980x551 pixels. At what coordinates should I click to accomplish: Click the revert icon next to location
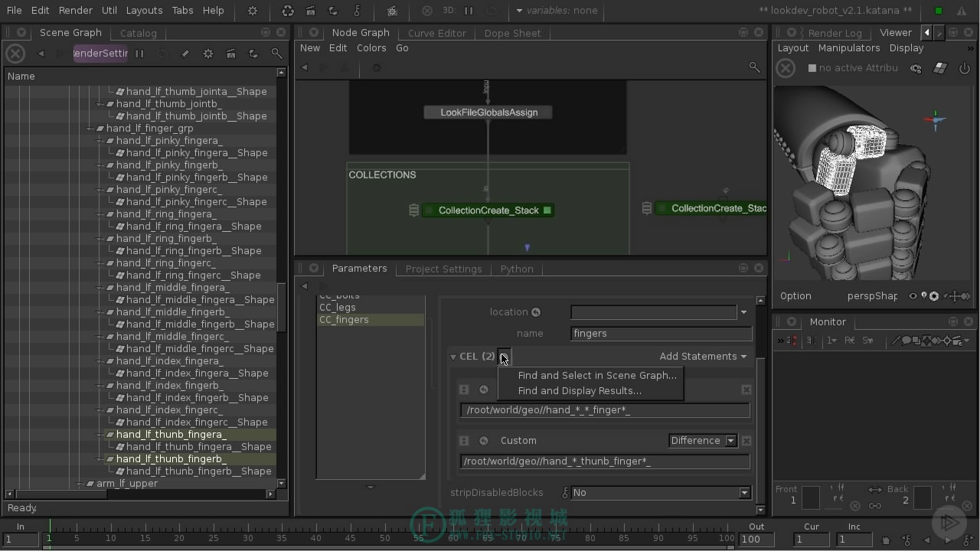pyautogui.click(x=536, y=312)
